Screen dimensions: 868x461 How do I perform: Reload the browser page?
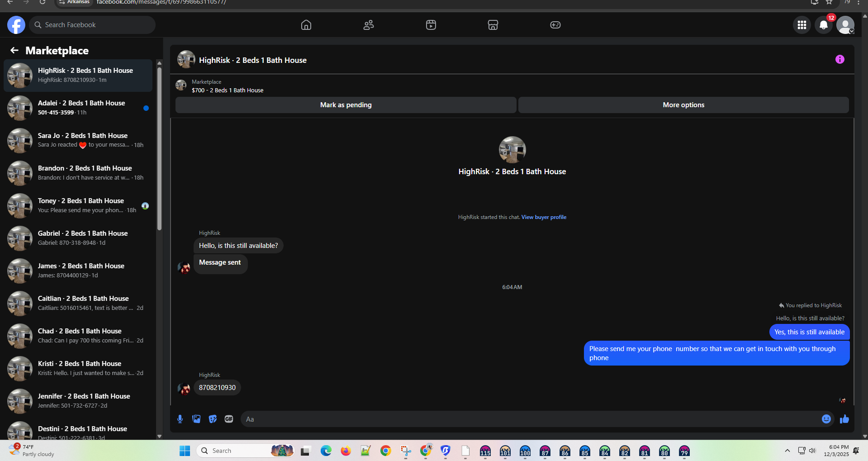coord(42,2)
